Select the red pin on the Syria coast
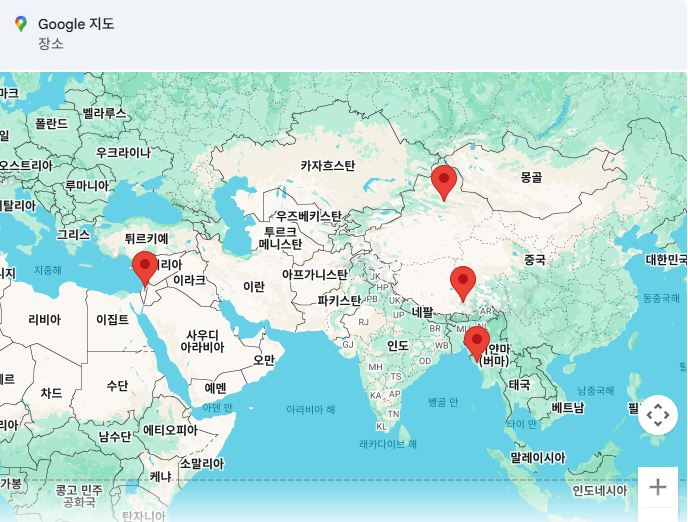Screen dimensions: 688x522 (x=145, y=269)
